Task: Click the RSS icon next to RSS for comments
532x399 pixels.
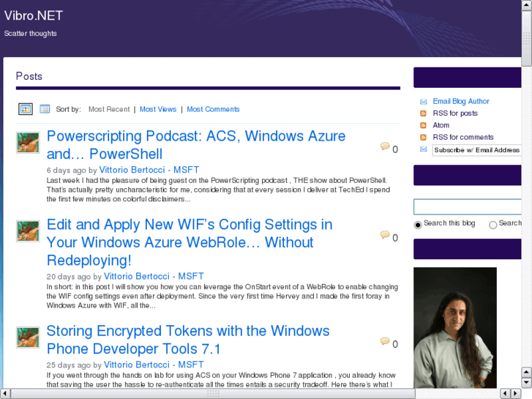Action: click(x=423, y=137)
